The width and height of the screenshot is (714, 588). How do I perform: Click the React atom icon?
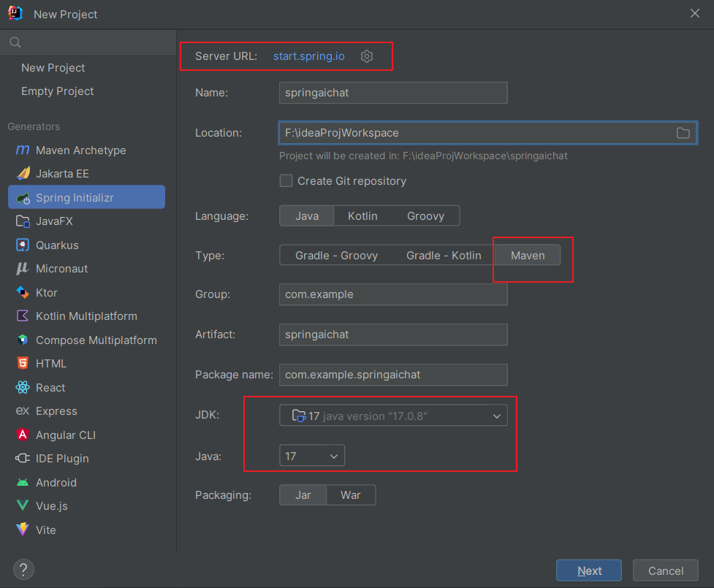pos(23,387)
